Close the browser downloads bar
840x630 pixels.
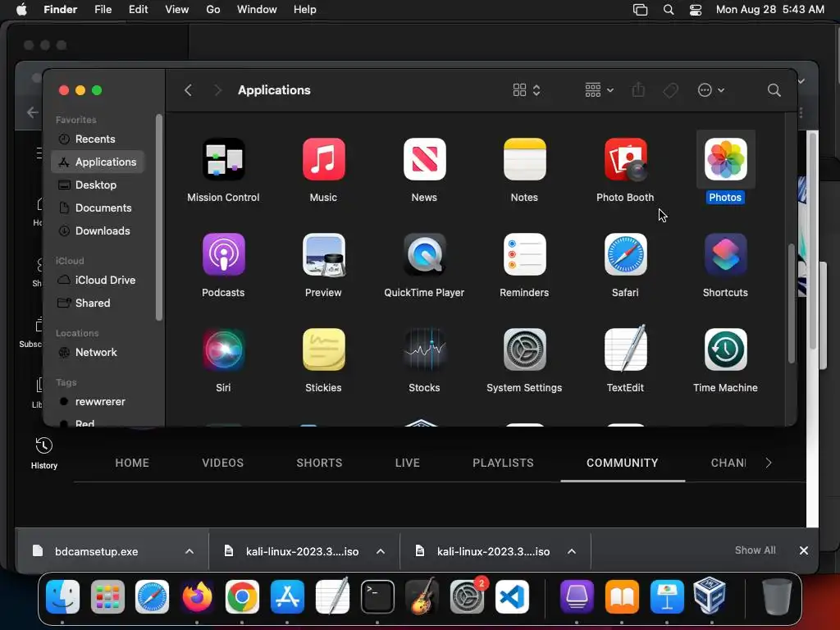[804, 550]
